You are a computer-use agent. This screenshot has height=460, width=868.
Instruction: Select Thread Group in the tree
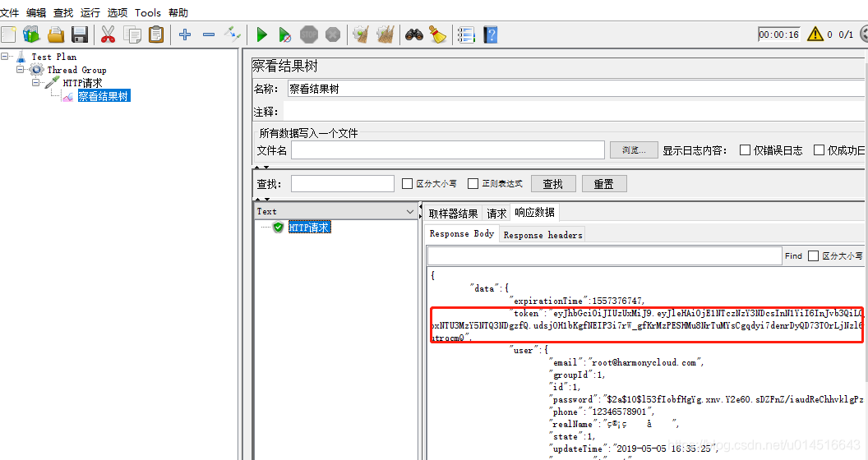tap(76, 70)
